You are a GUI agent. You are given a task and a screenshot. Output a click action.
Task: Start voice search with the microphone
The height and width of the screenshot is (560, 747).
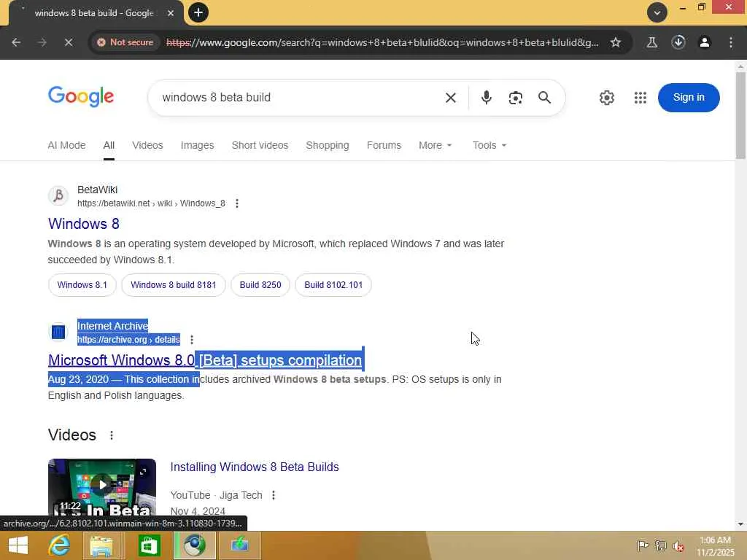click(486, 98)
